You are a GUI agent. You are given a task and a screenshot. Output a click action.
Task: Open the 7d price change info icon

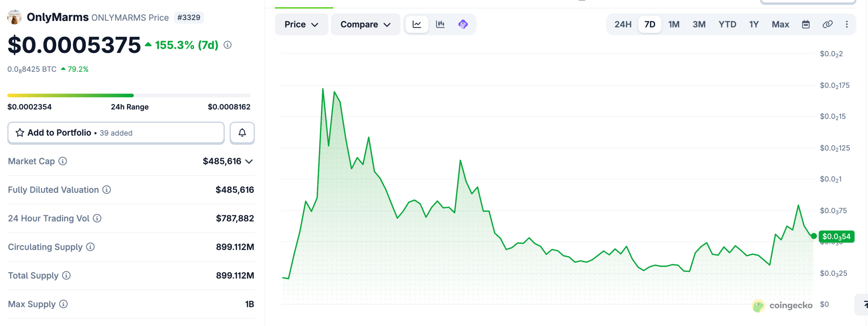click(x=228, y=45)
